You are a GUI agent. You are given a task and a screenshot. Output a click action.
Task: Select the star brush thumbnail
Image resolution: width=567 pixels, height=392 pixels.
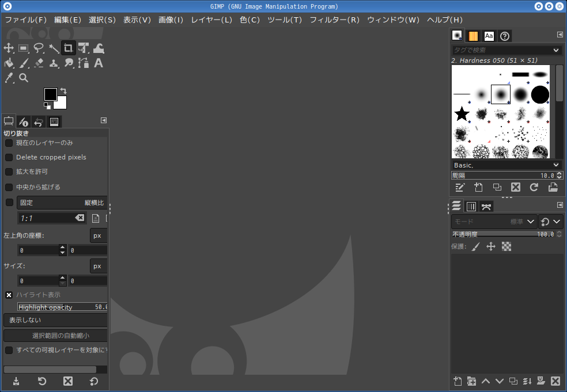tap(462, 114)
